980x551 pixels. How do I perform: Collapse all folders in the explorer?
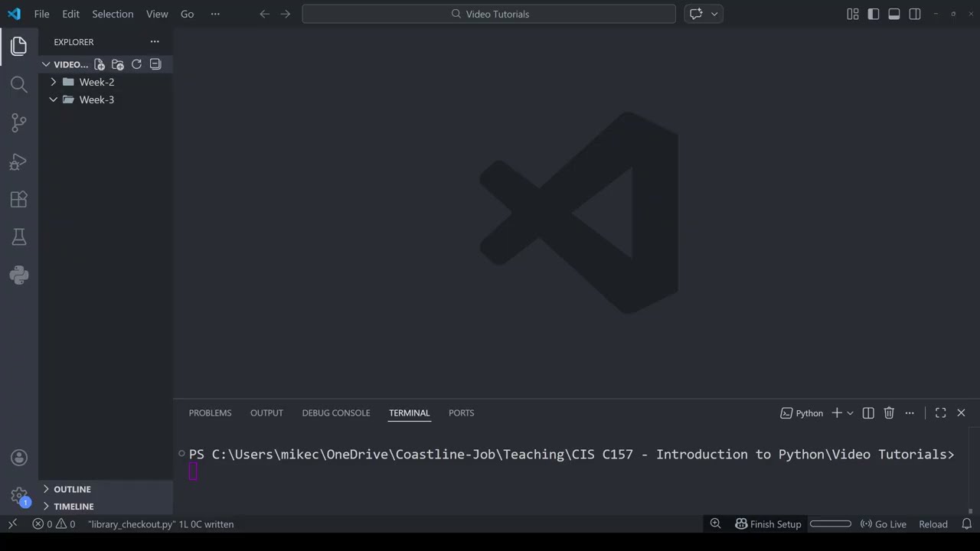pyautogui.click(x=155, y=64)
